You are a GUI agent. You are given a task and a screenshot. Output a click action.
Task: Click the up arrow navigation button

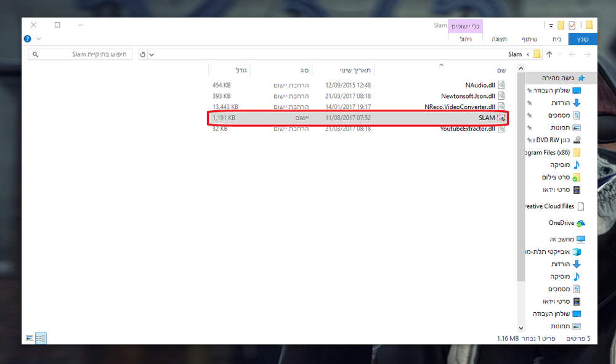coord(549,54)
